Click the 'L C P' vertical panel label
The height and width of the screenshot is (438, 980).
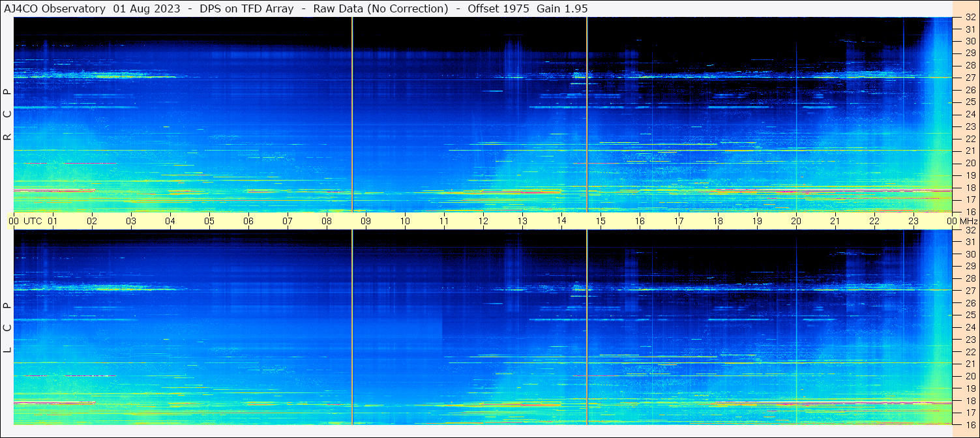7,328
